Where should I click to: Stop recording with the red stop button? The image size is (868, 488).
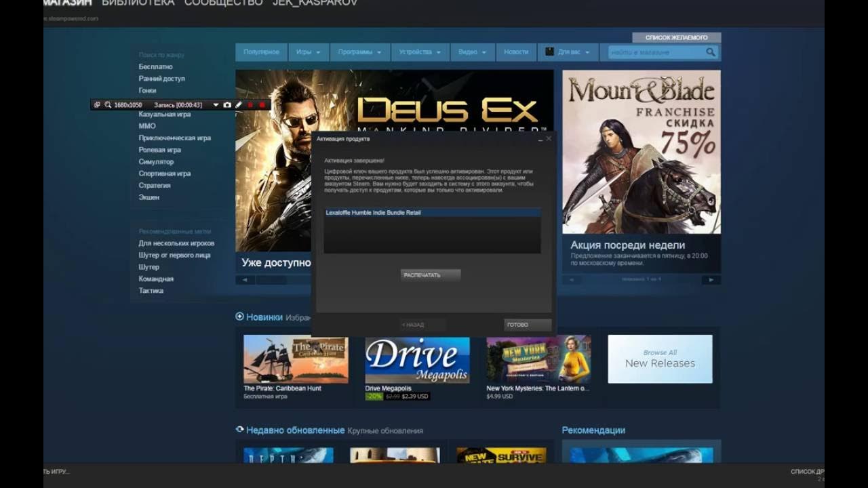(262, 105)
